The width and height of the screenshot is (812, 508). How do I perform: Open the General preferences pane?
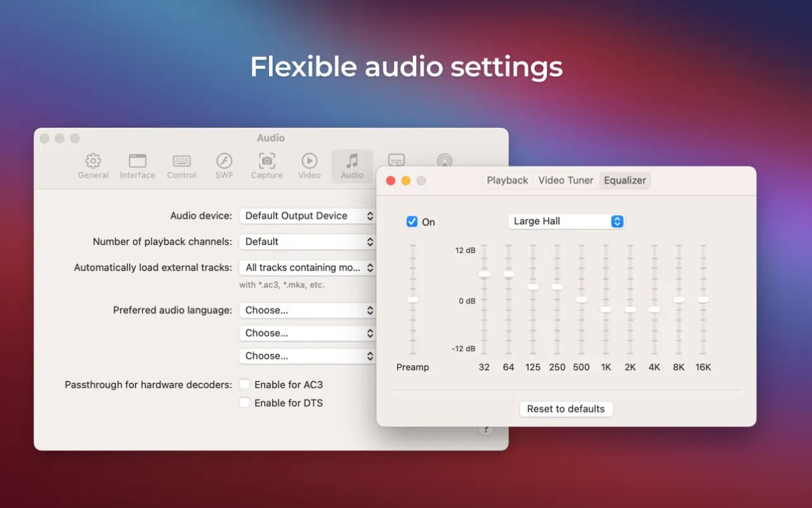pos(93,166)
